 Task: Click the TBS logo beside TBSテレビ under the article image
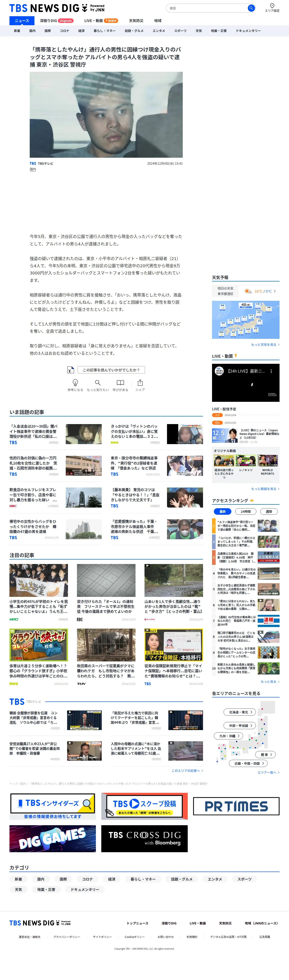coord(33,164)
